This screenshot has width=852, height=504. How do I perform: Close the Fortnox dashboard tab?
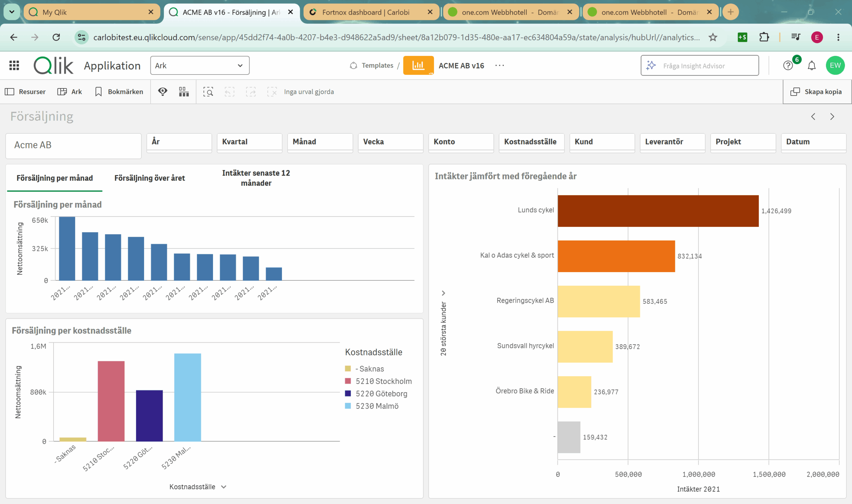[430, 12]
